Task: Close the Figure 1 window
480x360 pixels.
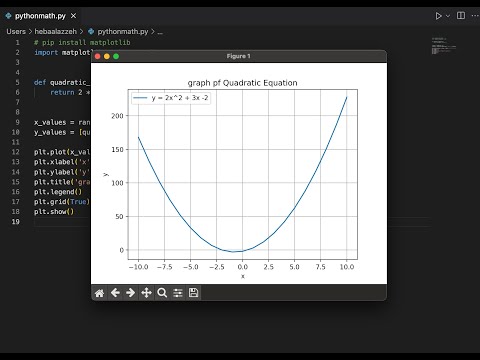Action: [x=98, y=56]
